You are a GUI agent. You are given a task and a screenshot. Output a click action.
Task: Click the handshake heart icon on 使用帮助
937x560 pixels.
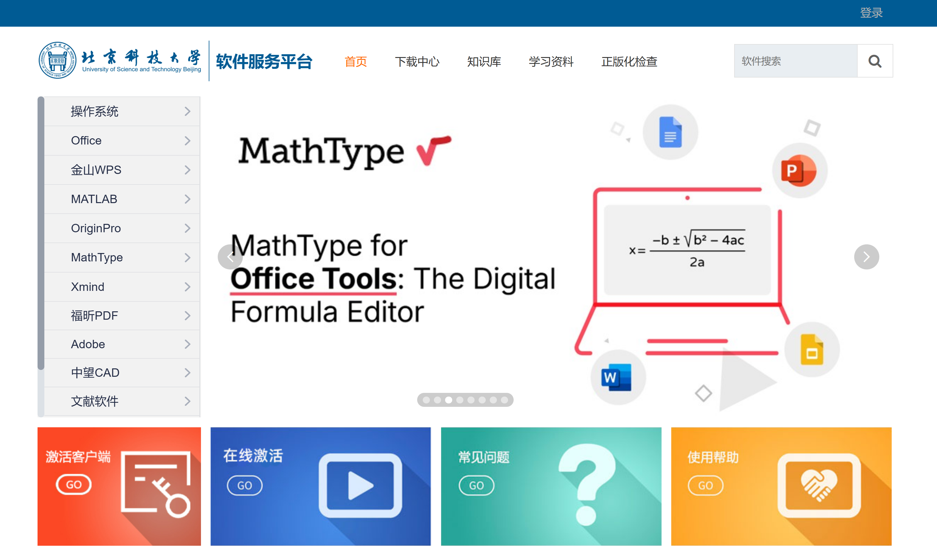[819, 485]
